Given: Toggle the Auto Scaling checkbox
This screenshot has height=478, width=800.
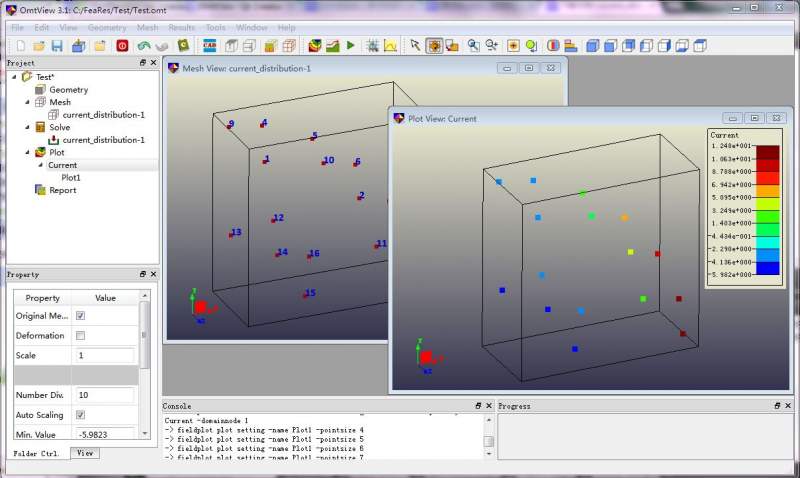Looking at the screenshot, I should click(80, 415).
